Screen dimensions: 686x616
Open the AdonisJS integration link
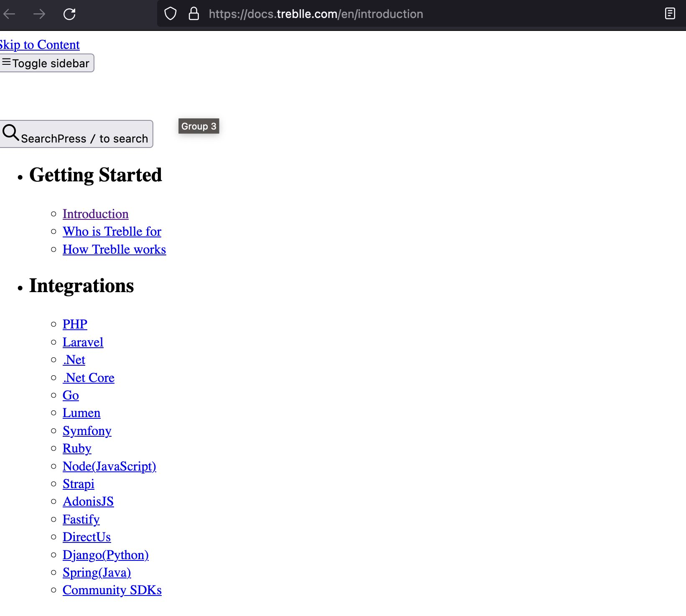[x=88, y=501]
